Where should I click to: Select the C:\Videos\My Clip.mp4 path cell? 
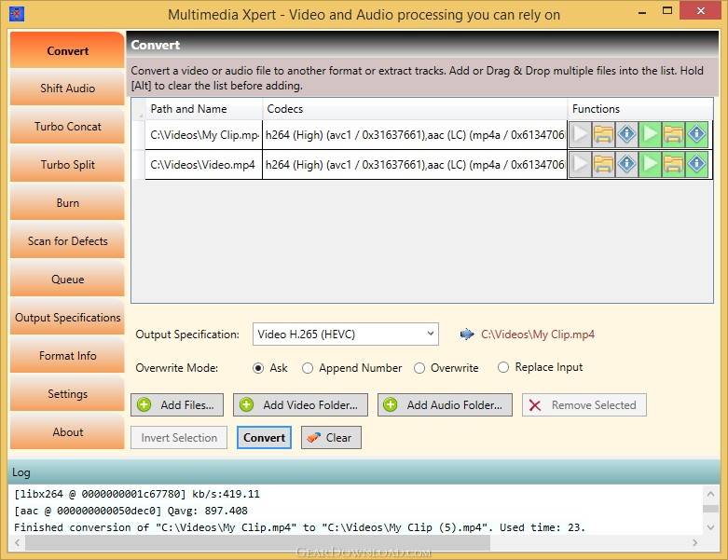click(x=204, y=134)
